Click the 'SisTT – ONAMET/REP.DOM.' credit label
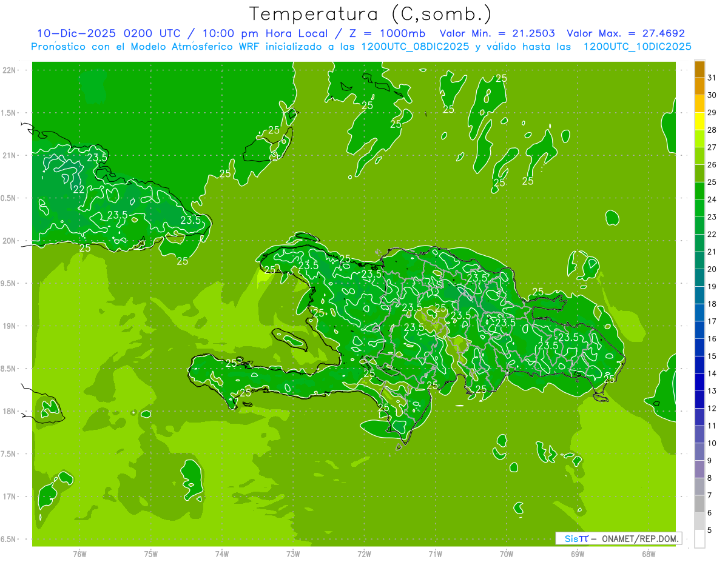Image resolution: width=728 pixels, height=562 pixels. coord(618,538)
